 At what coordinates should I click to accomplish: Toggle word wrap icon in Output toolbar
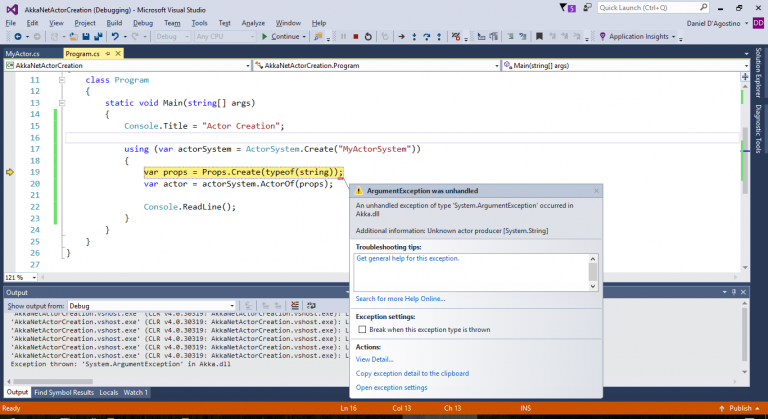click(x=311, y=306)
